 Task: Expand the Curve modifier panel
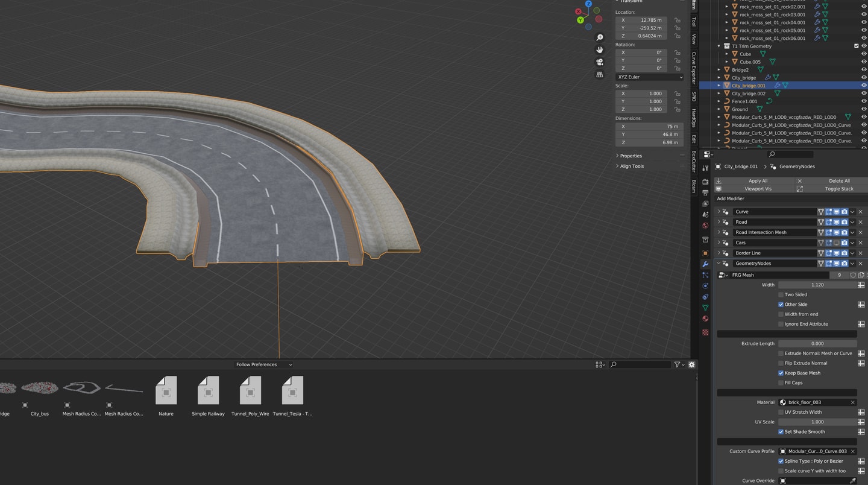click(x=719, y=212)
